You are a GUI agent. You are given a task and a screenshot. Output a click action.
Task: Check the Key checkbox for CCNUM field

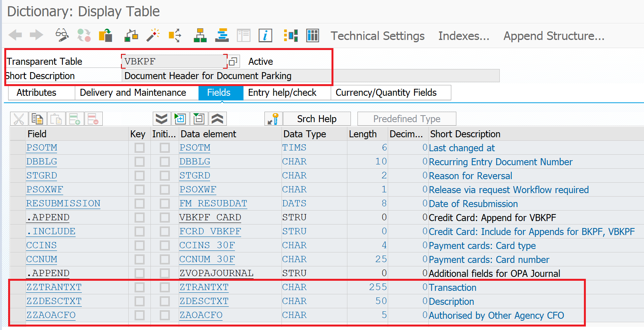[140, 259]
